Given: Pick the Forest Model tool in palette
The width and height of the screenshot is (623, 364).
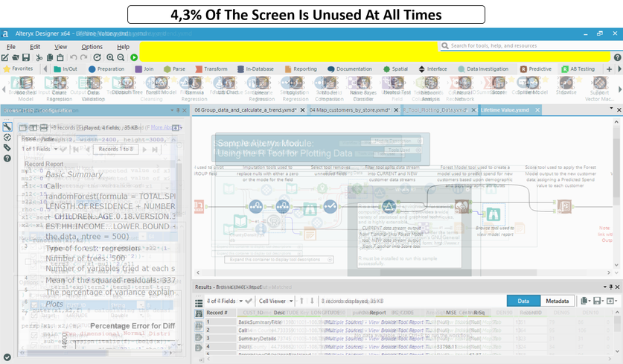Looking at the screenshot, I should pyautogui.click(x=161, y=86).
